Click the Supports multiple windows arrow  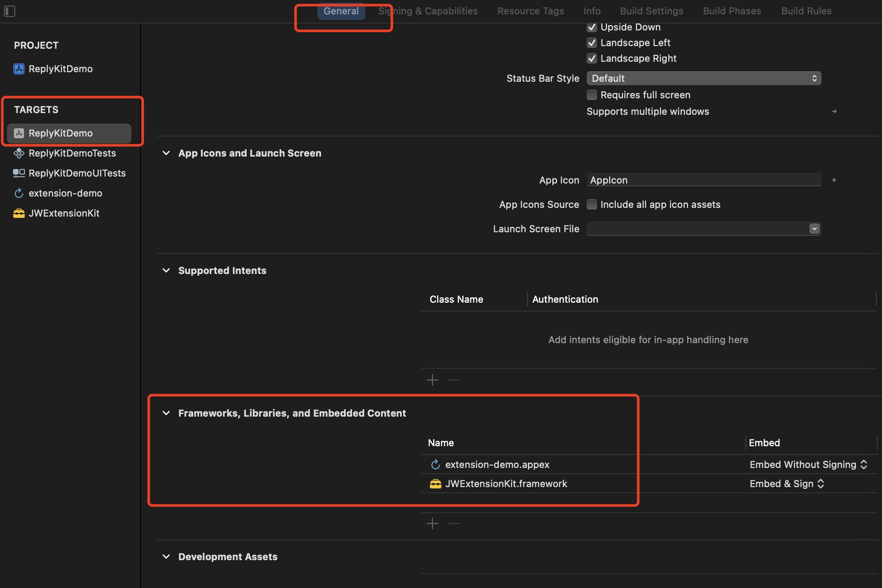(834, 111)
